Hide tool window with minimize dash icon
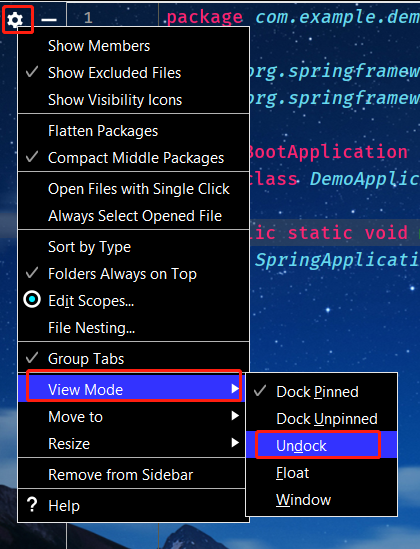 49,20
